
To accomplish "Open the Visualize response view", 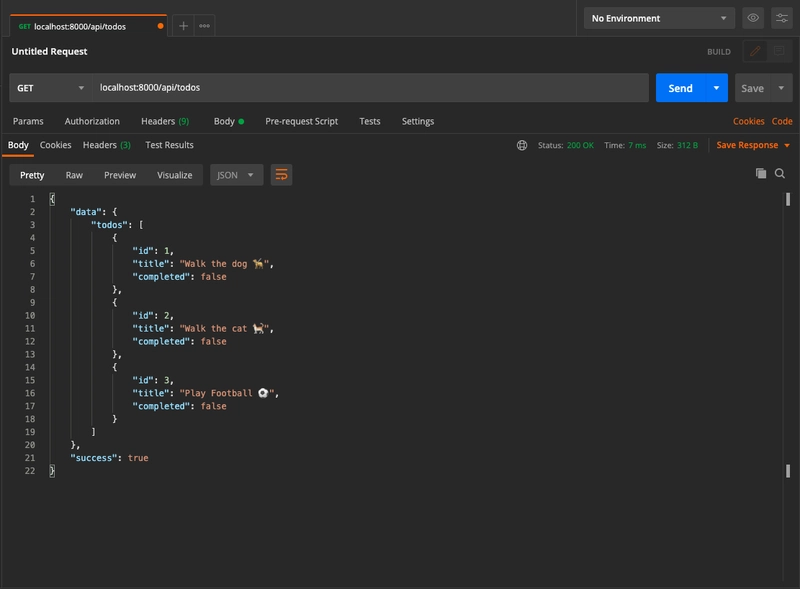I will tap(174, 175).
